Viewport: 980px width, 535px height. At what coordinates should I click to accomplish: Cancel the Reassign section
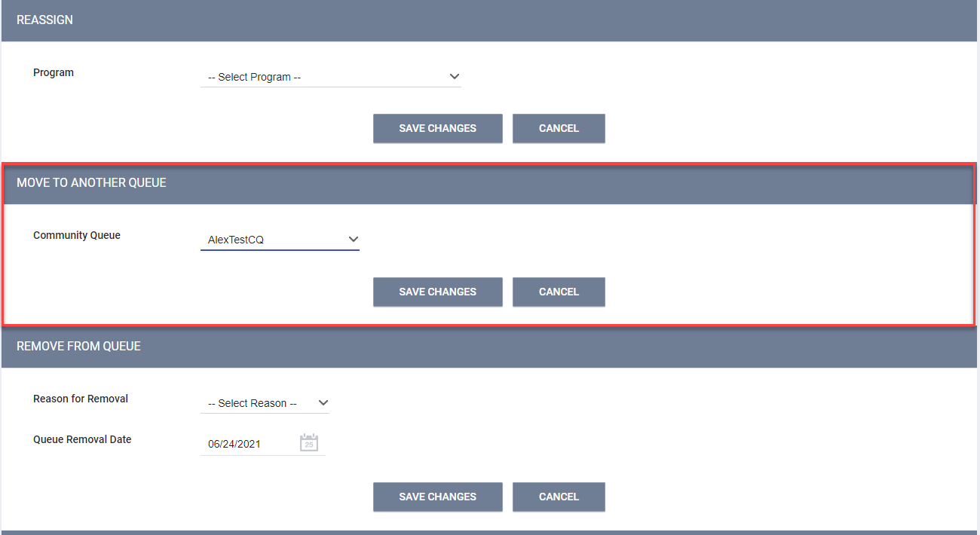click(559, 128)
